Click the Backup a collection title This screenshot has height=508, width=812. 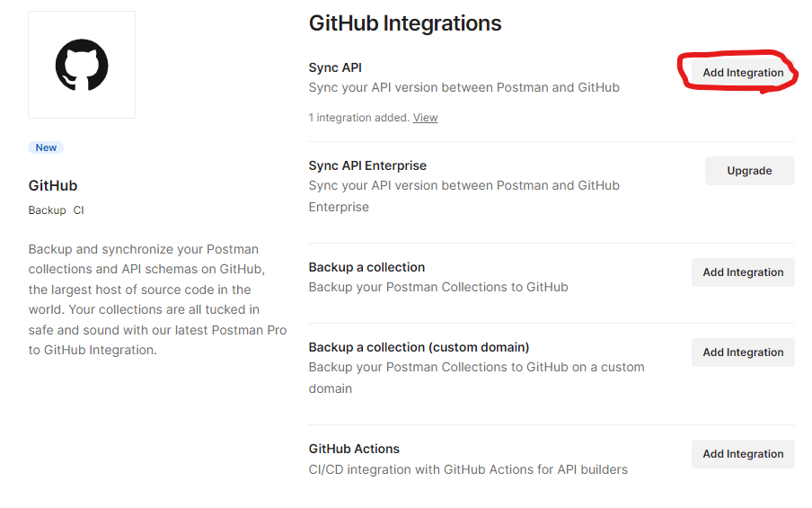coord(366,267)
